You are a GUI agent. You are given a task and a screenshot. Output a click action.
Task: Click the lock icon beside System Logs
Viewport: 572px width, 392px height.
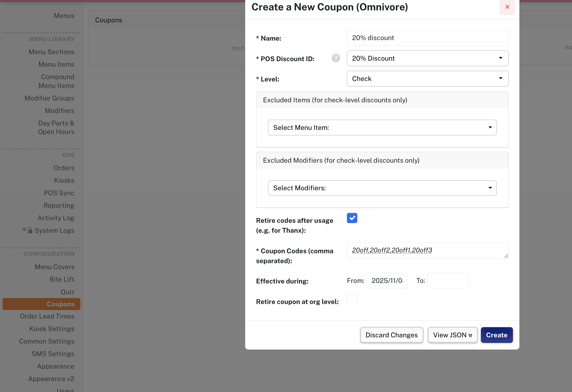click(30, 230)
